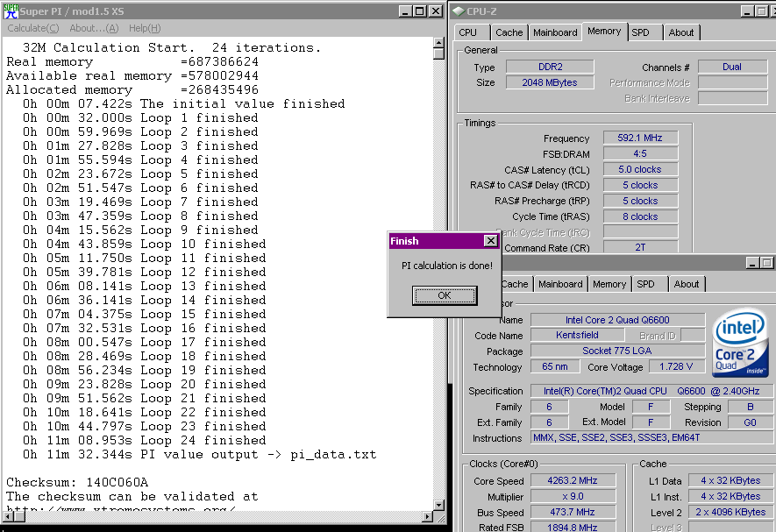Click the x 9.0 multiplier value

(573, 496)
